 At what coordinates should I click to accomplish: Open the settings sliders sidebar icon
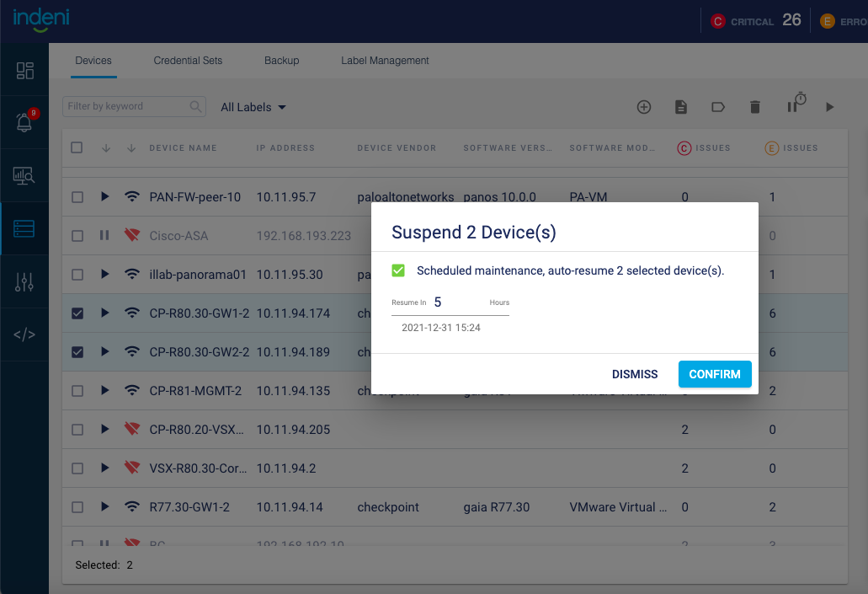pyautogui.click(x=24, y=281)
